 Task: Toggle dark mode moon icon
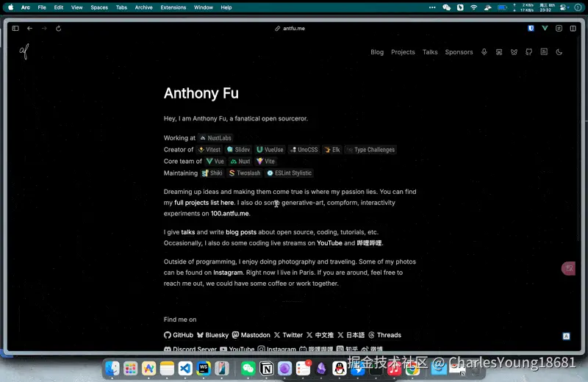[x=559, y=52]
